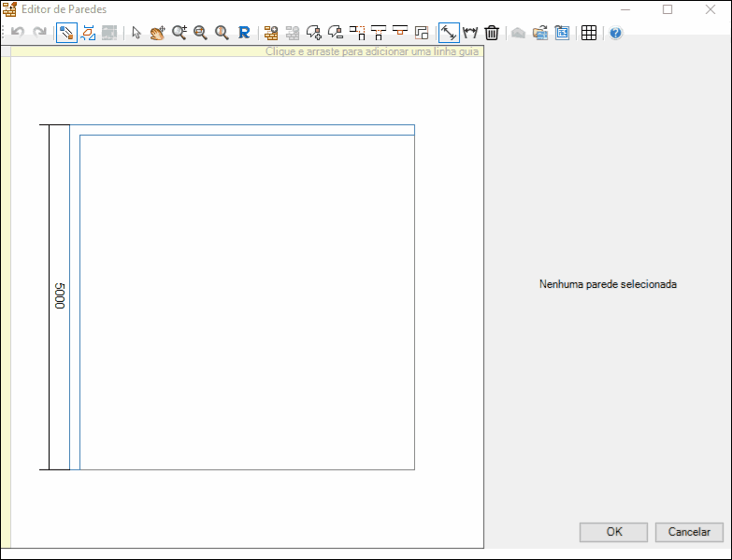Click the greyed-out house shape icon
This screenshot has width=732, height=560.
coord(518,33)
